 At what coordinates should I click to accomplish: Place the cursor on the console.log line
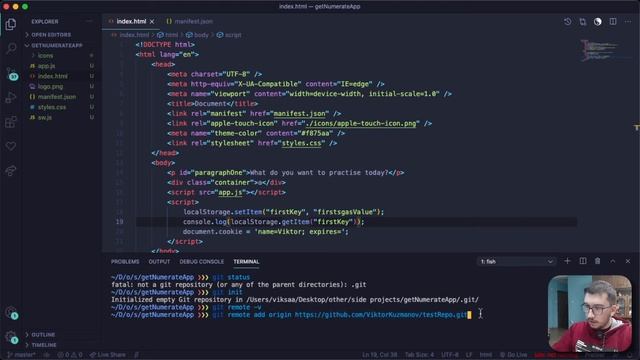coord(273,222)
